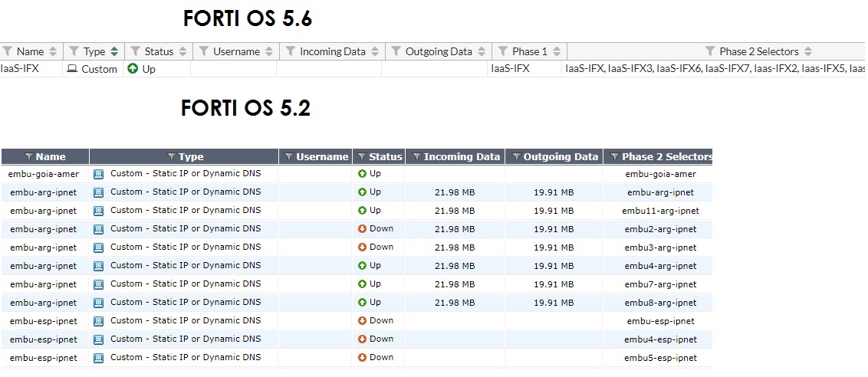Image resolution: width=868 pixels, height=377 pixels.
Task: Open filter icon on the Phase 1 column
Action: (x=503, y=51)
